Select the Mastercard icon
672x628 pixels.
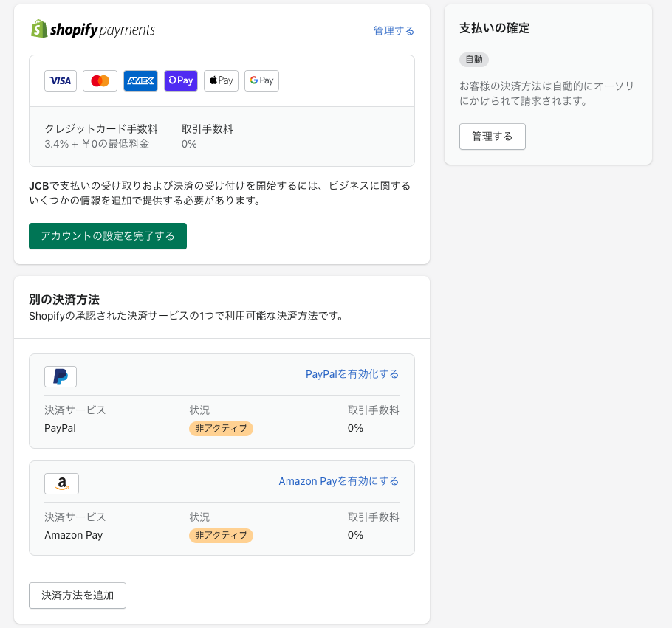[x=100, y=80]
